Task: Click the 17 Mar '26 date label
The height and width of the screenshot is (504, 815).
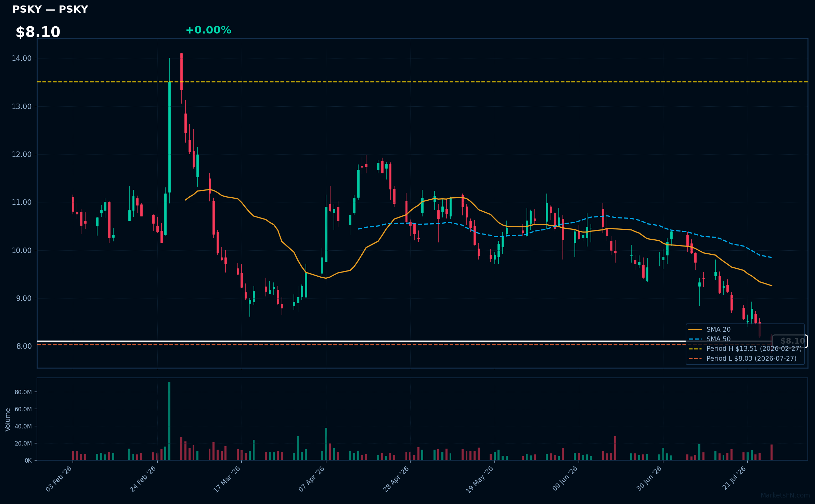Action: click(227, 479)
